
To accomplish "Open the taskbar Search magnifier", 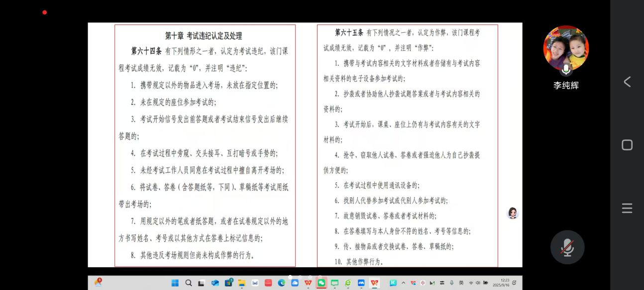I will click(x=189, y=283).
